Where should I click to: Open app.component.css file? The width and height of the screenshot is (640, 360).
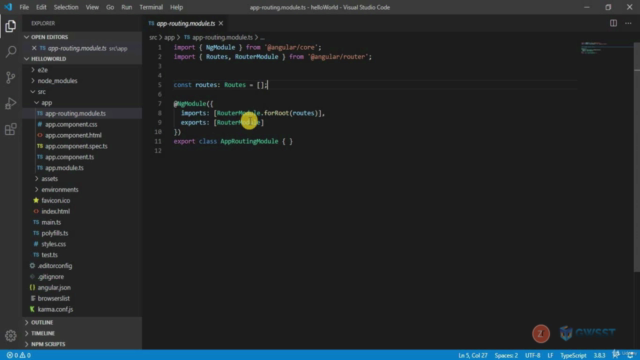coord(82,124)
